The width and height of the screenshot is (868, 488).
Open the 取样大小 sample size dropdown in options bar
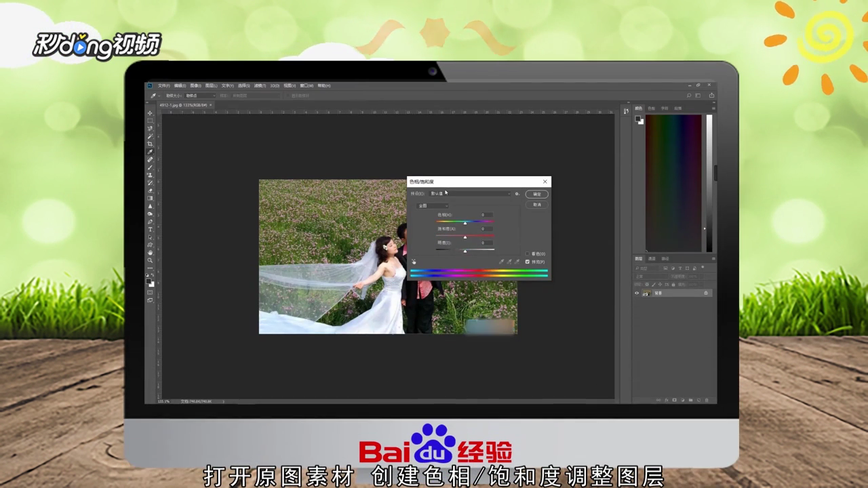tap(200, 96)
